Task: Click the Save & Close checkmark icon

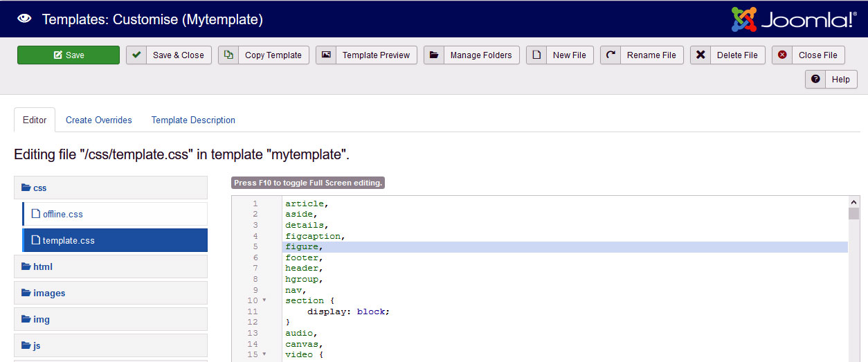Action: pos(136,55)
